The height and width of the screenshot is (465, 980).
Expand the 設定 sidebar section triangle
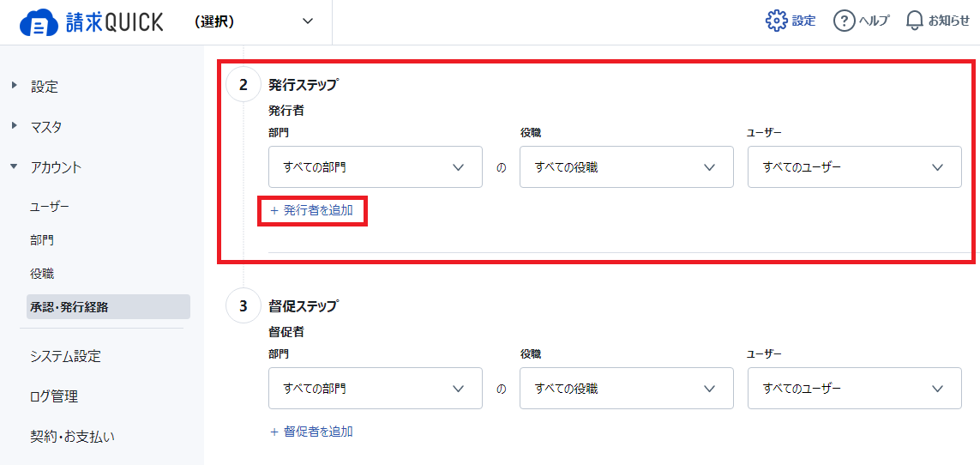click(15, 86)
